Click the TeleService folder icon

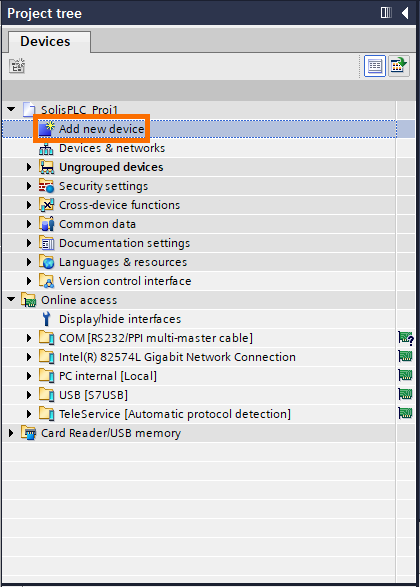point(47,414)
